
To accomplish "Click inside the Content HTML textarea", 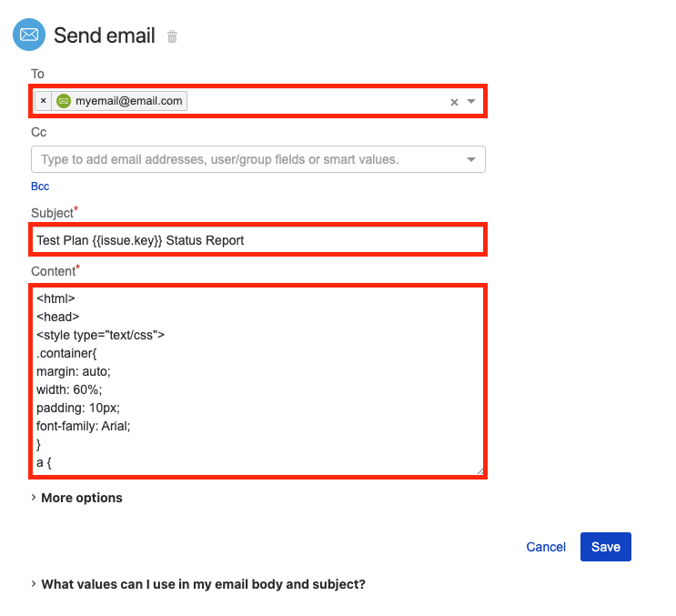I will pos(257,381).
